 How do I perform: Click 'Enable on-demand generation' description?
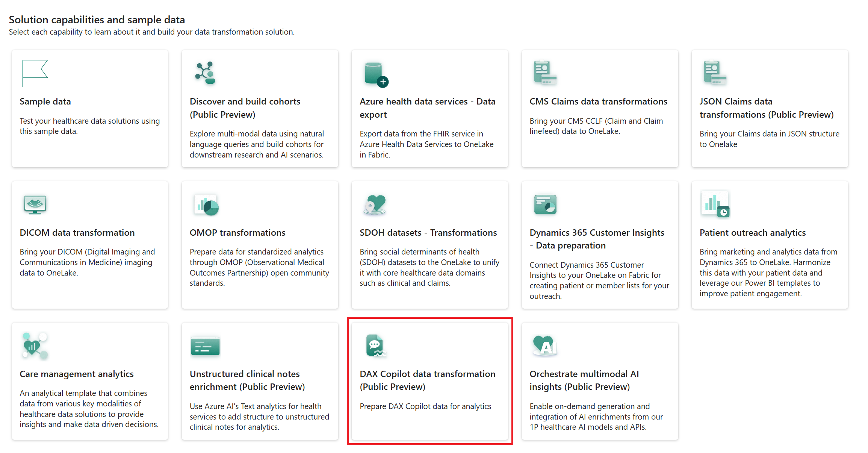596,417
